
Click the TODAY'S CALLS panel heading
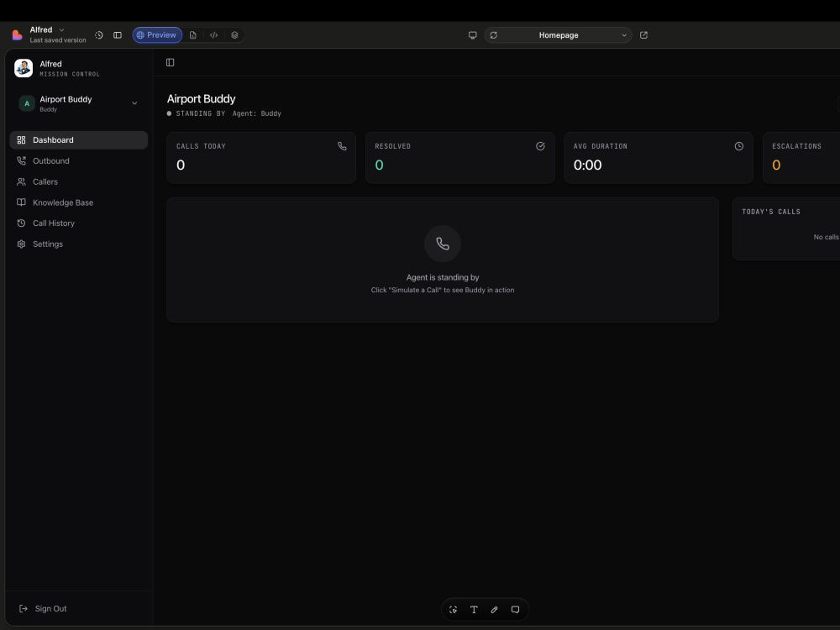[771, 212]
